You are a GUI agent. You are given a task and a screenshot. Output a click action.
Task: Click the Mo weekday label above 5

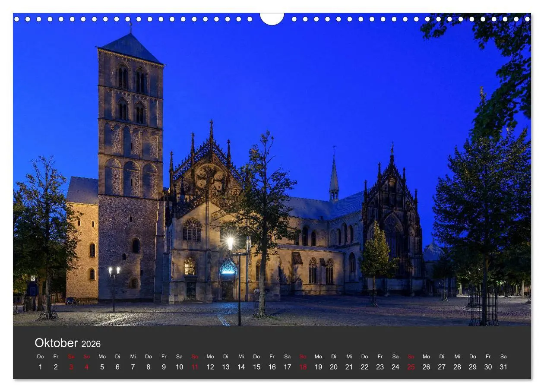(102, 357)
